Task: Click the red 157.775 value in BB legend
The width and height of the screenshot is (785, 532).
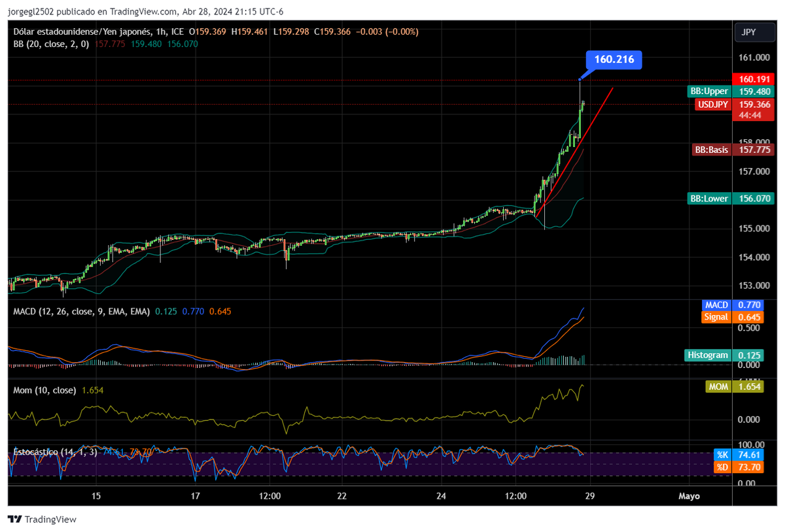Action: click(111, 44)
